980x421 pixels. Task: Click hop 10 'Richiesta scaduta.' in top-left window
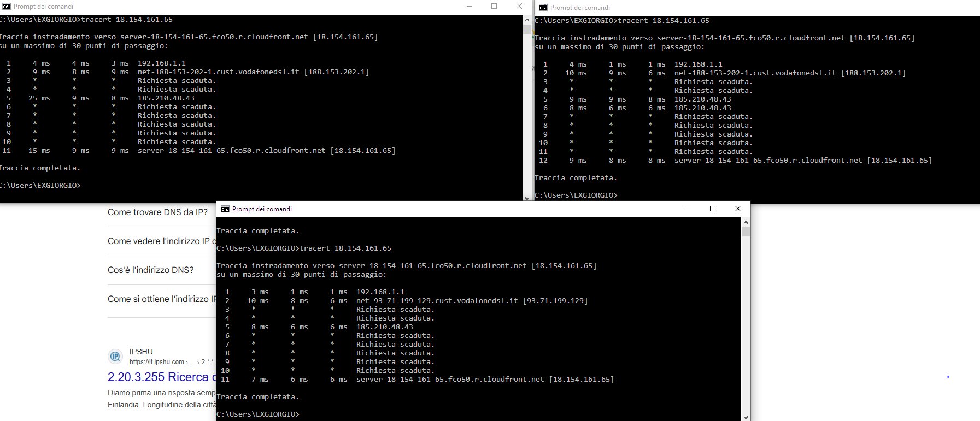pyautogui.click(x=177, y=142)
